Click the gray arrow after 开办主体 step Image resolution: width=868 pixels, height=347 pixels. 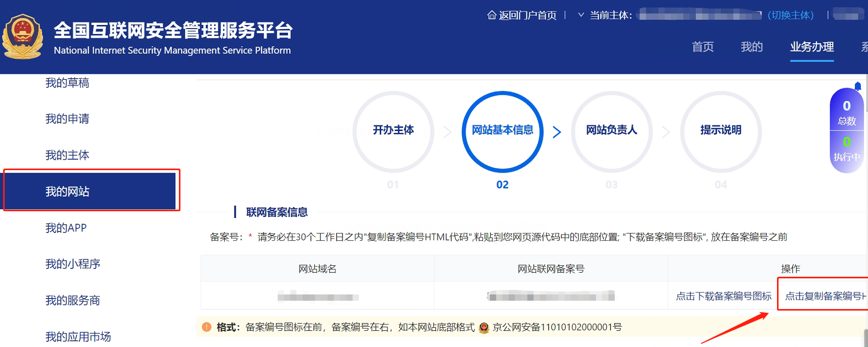(x=448, y=132)
